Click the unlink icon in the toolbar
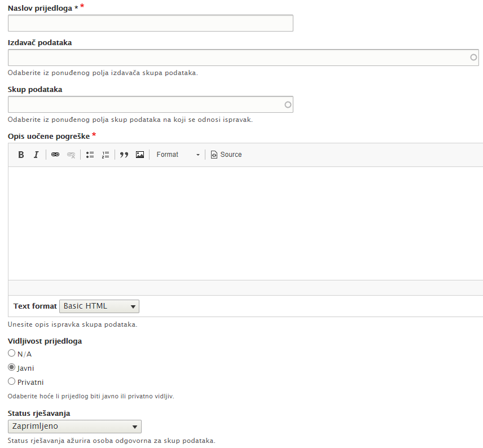The image size is (483, 448). click(71, 155)
